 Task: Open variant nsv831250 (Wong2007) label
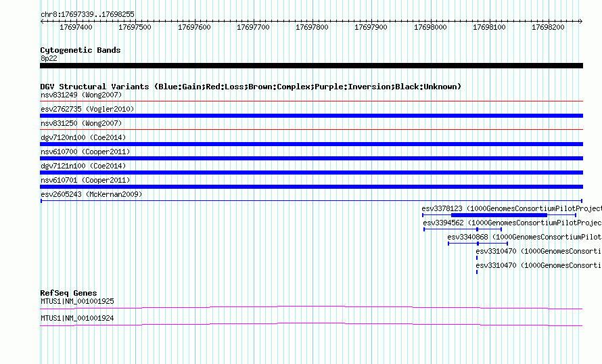pyautogui.click(x=81, y=123)
